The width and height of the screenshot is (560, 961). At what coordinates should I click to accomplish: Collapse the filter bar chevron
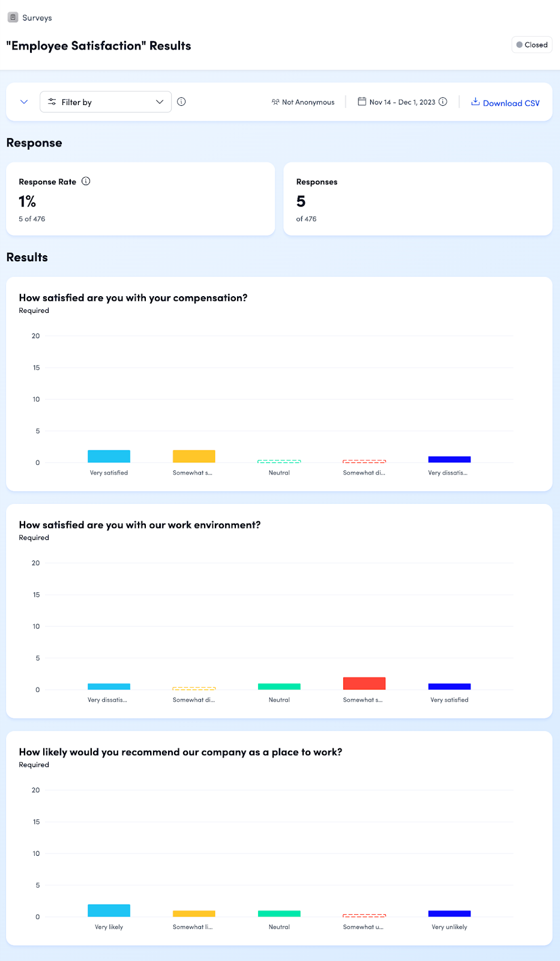pos(24,102)
